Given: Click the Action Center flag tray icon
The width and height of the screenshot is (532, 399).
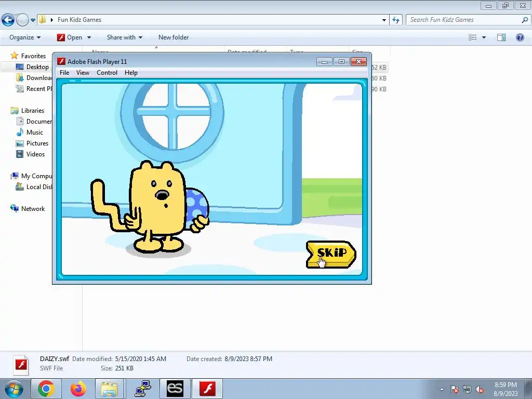Looking at the screenshot, I should click(455, 389).
